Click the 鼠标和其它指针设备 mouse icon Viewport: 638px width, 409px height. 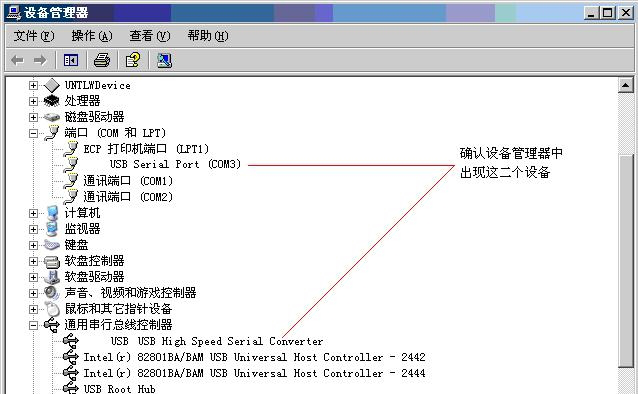pos(52,309)
